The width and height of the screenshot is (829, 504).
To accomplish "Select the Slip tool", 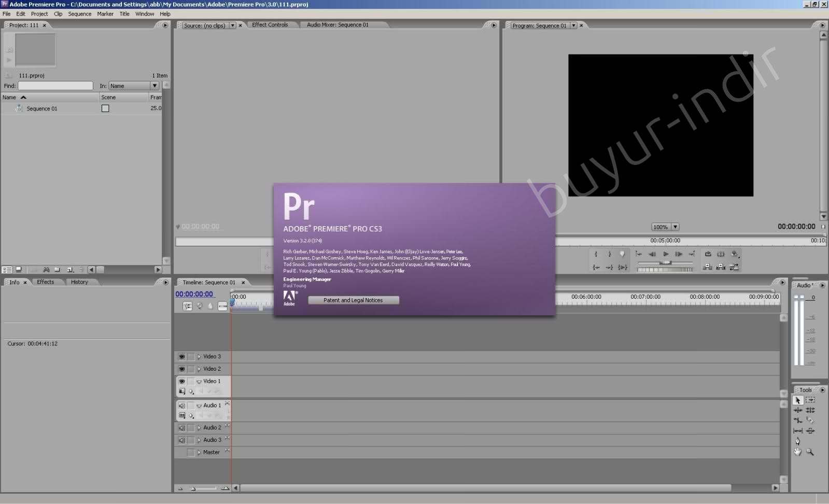I will click(x=798, y=431).
